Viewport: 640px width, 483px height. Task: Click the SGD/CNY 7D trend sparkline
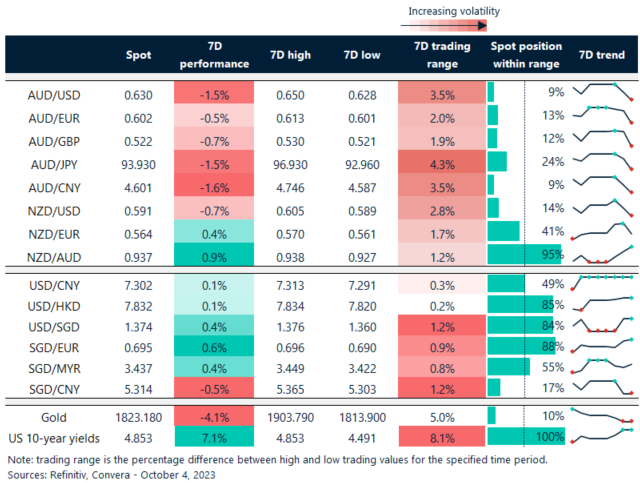click(602, 387)
